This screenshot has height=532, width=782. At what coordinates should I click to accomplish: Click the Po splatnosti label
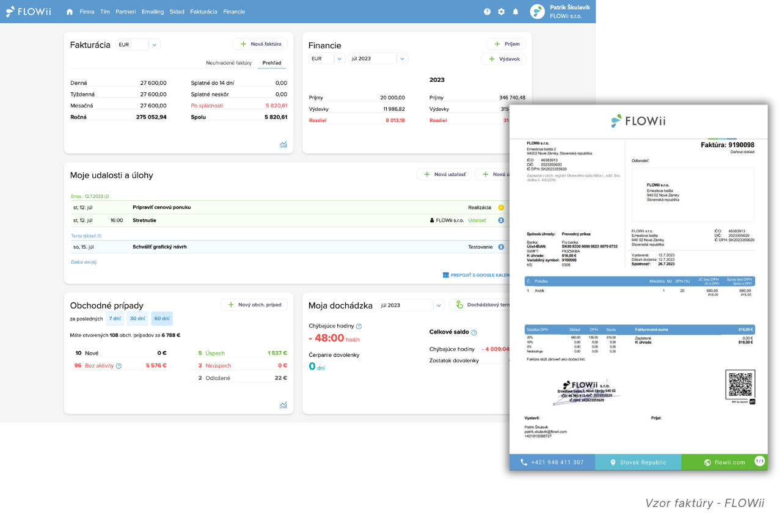207,106
